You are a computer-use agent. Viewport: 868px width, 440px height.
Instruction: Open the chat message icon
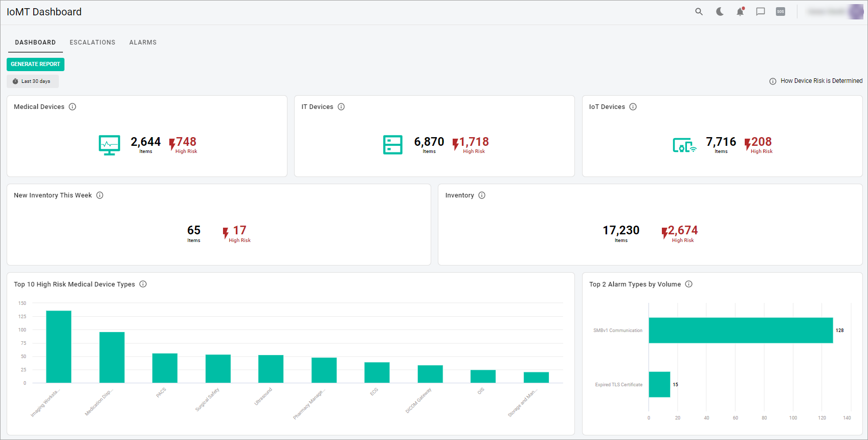coord(761,12)
